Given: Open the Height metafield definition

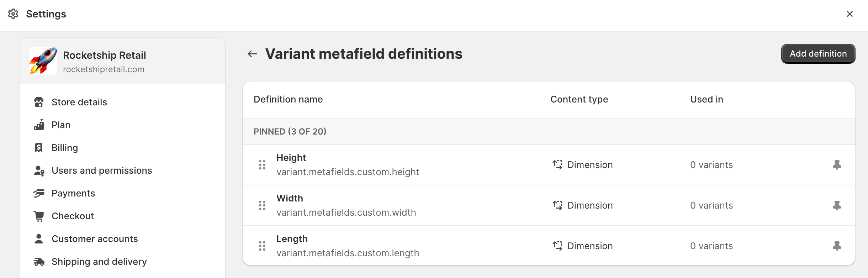Looking at the screenshot, I should coord(291,158).
